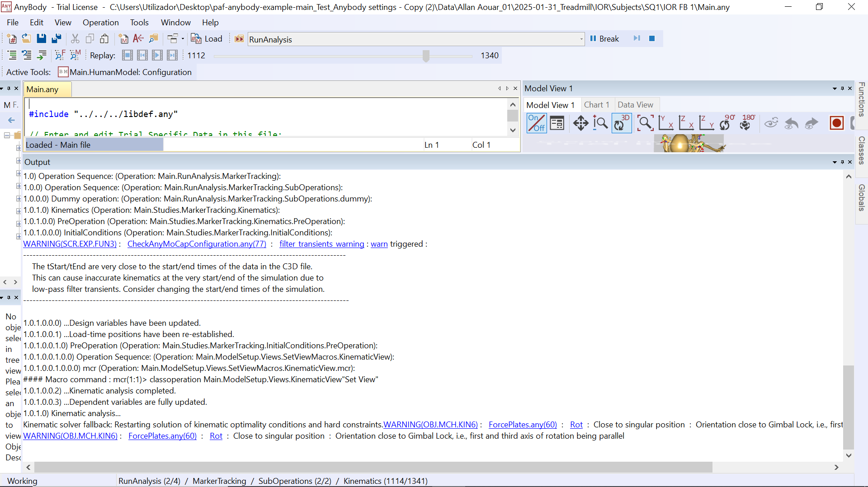
Task: Set view to YX plane
Action: (x=665, y=123)
